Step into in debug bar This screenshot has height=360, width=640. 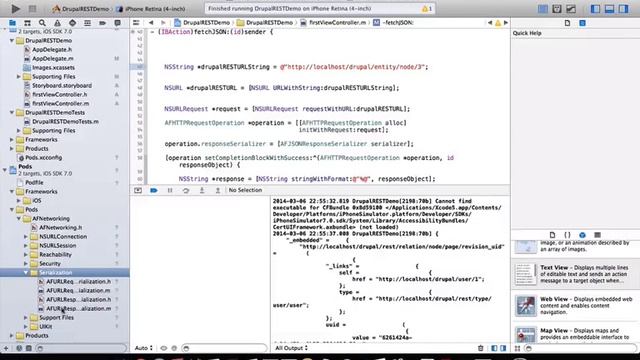[202, 190]
